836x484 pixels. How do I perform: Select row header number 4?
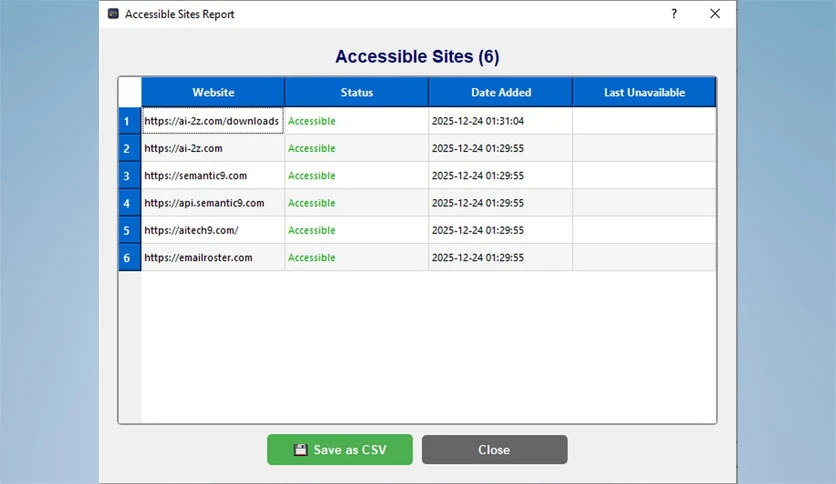(130, 203)
